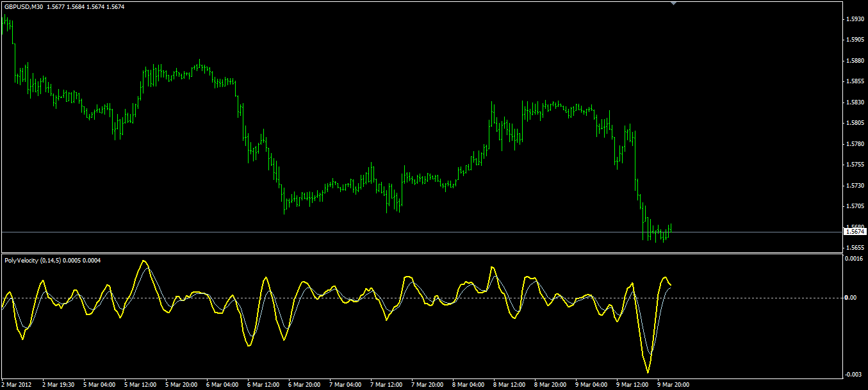Click the 1.5930 price scale label

(855, 19)
